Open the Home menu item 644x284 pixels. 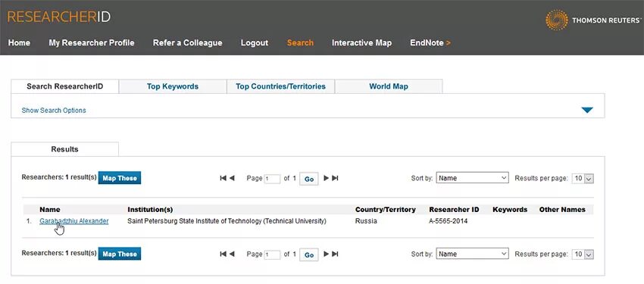point(19,42)
